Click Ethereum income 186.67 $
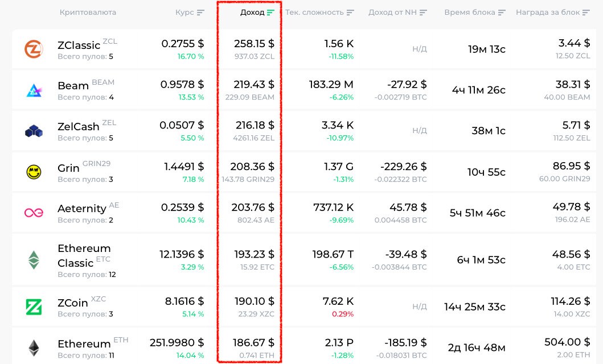The height and width of the screenshot is (364, 603). 253,342
